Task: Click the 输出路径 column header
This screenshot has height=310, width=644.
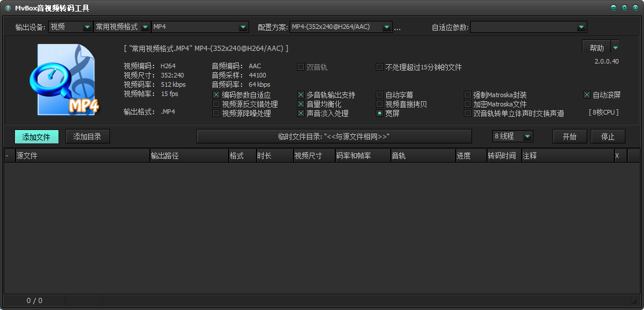Action: point(189,156)
